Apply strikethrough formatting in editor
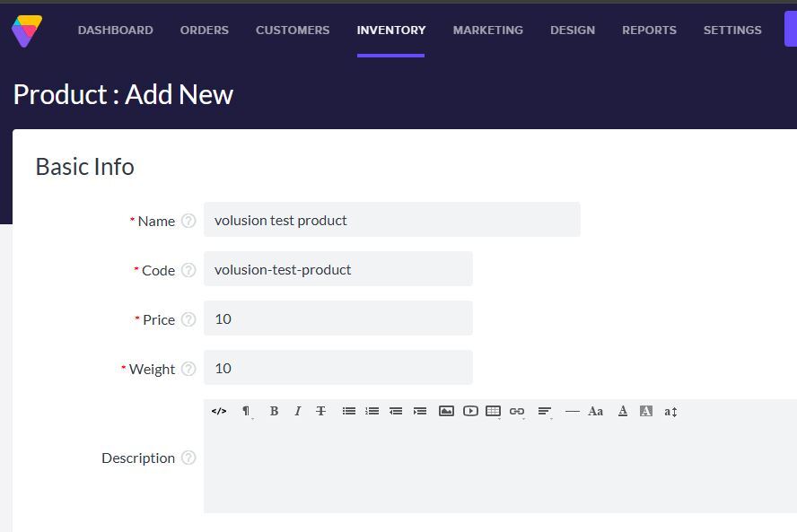Viewport: 797px width, 532px height. point(320,411)
